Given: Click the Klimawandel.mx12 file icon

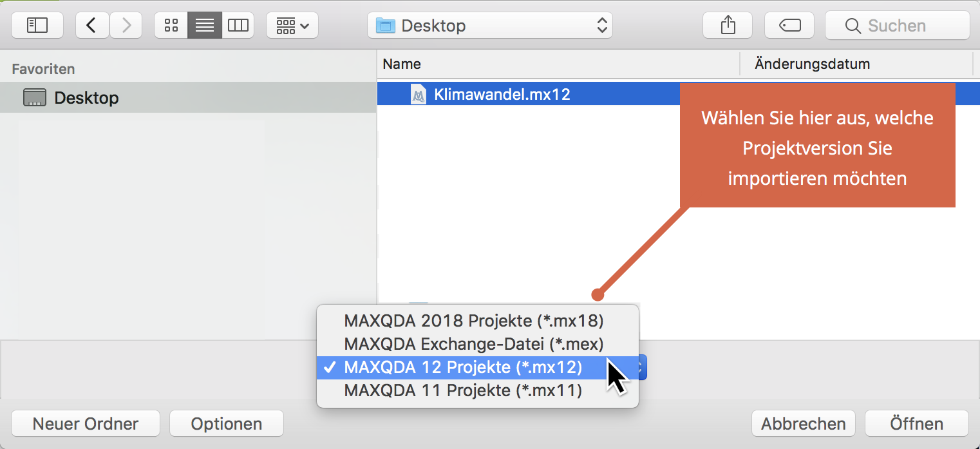Looking at the screenshot, I should point(418,95).
